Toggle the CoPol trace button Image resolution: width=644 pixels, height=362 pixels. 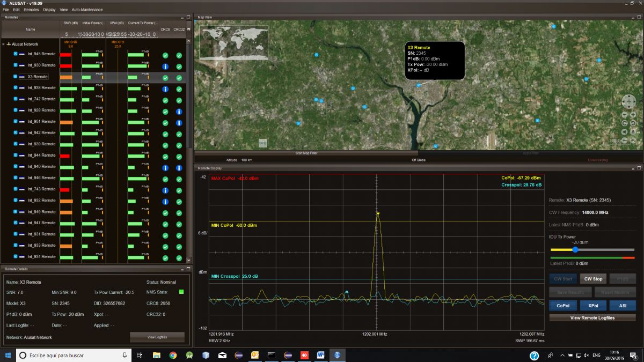click(563, 306)
